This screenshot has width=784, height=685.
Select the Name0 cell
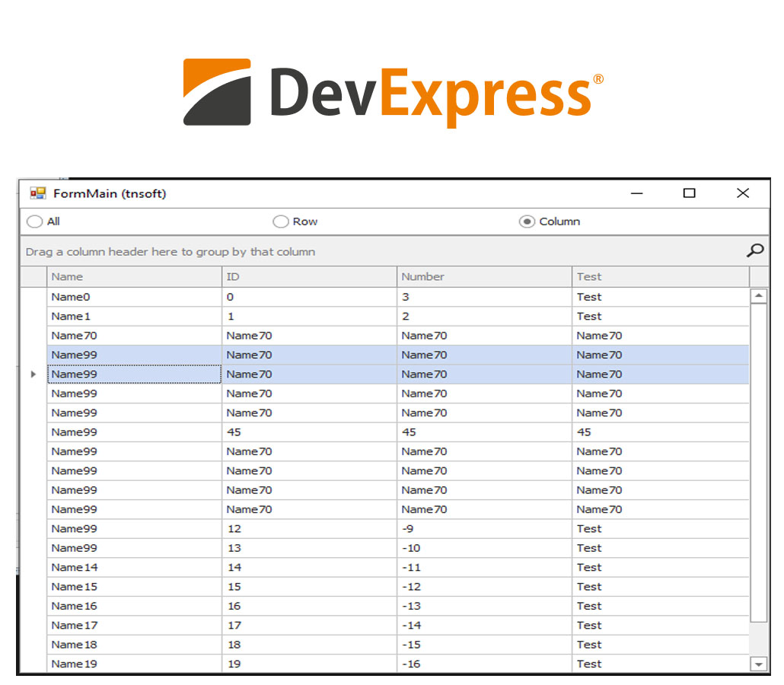[x=134, y=297]
